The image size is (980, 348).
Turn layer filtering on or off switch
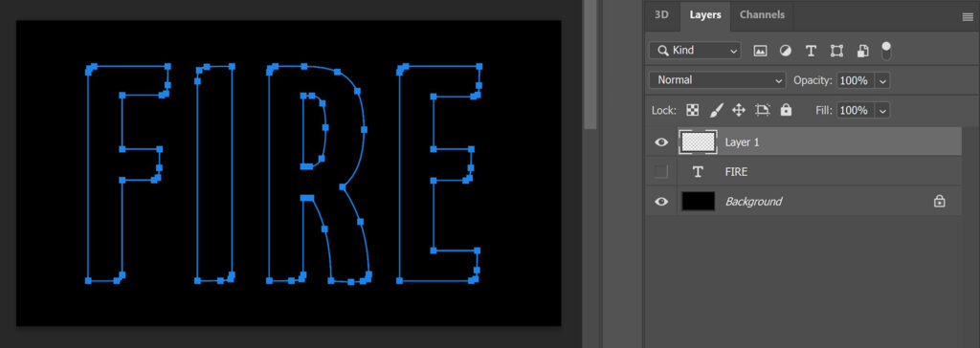[x=886, y=51]
